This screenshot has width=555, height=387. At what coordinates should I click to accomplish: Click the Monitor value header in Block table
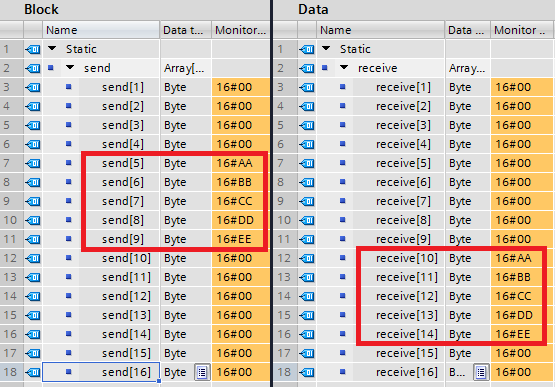point(241,30)
